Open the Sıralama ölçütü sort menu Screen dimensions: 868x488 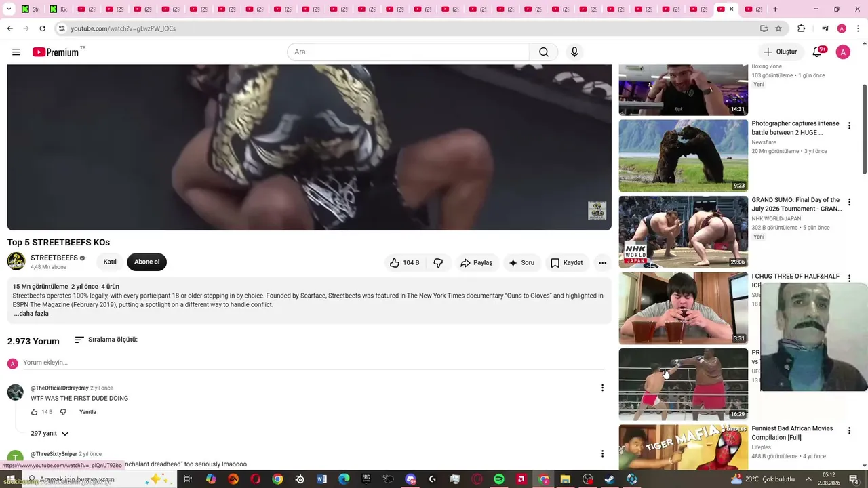coord(106,340)
